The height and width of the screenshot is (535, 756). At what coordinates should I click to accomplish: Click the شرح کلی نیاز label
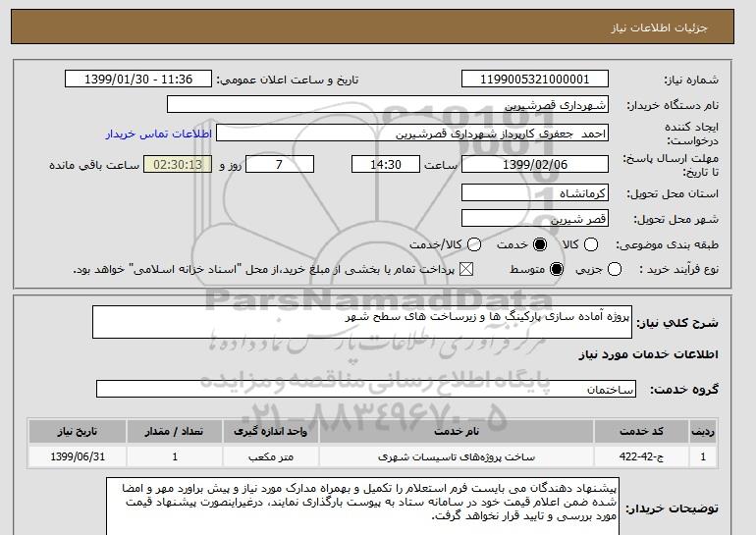pyautogui.click(x=677, y=323)
